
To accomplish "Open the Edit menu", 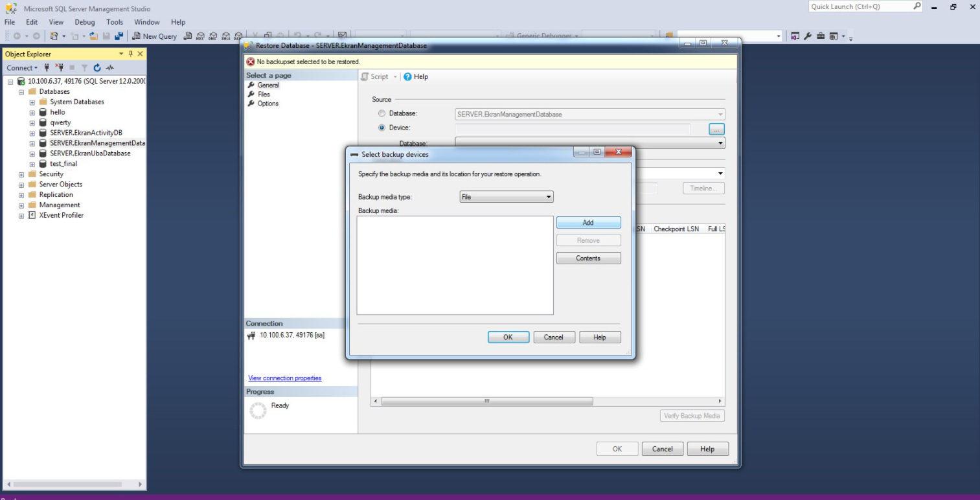I will tap(32, 22).
